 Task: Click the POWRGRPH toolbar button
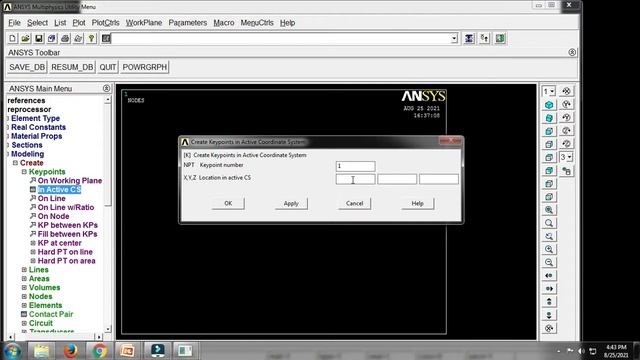coord(145,67)
